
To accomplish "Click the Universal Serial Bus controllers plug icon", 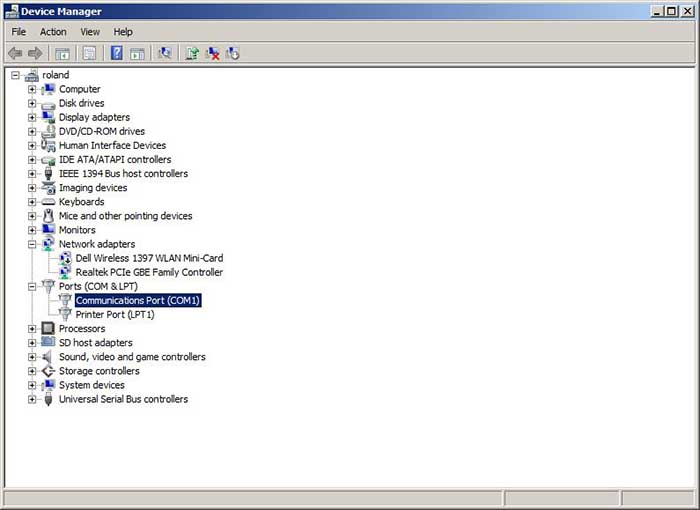I will pyautogui.click(x=48, y=399).
